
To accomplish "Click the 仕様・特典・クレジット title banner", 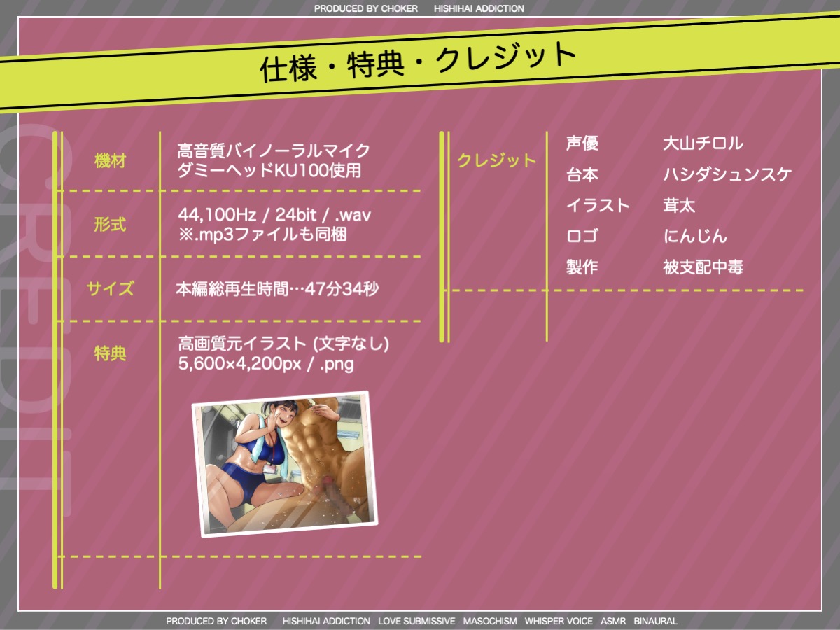I will 418,64.
